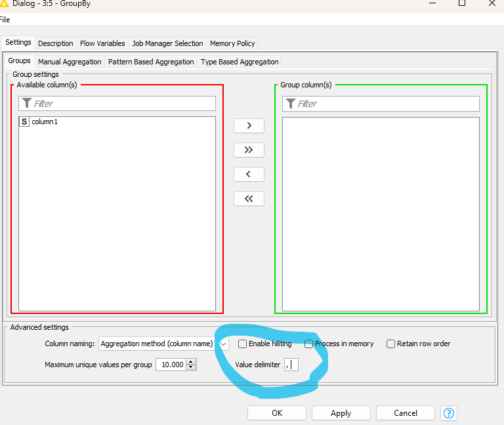The height and width of the screenshot is (425, 504).
Task: Select the column1 string type icon
Action: click(24, 122)
